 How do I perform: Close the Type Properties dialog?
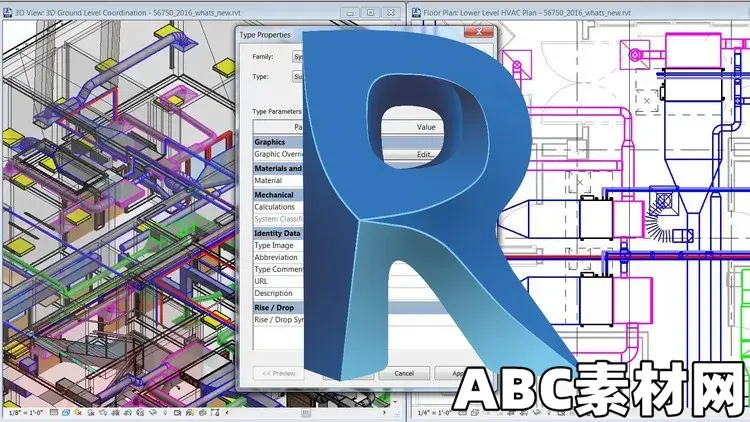tap(479, 32)
